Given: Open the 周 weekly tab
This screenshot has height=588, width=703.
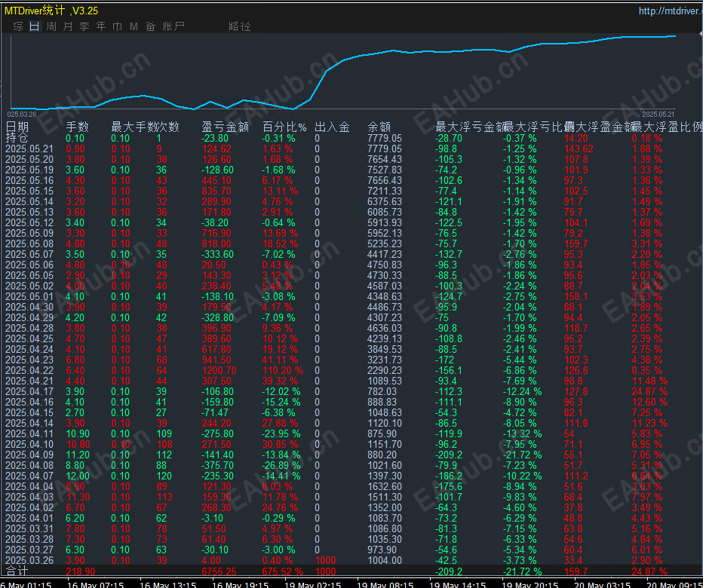Looking at the screenshot, I should [51, 26].
